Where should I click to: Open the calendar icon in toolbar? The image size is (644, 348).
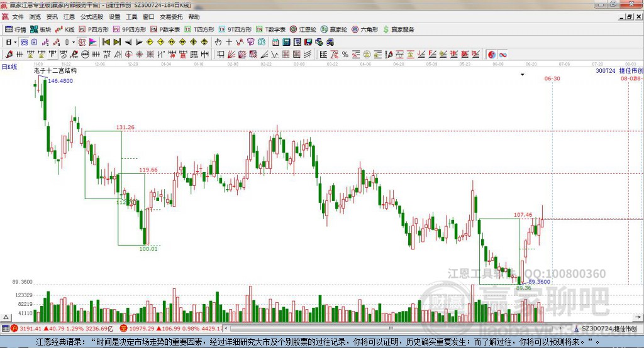(x=275, y=42)
